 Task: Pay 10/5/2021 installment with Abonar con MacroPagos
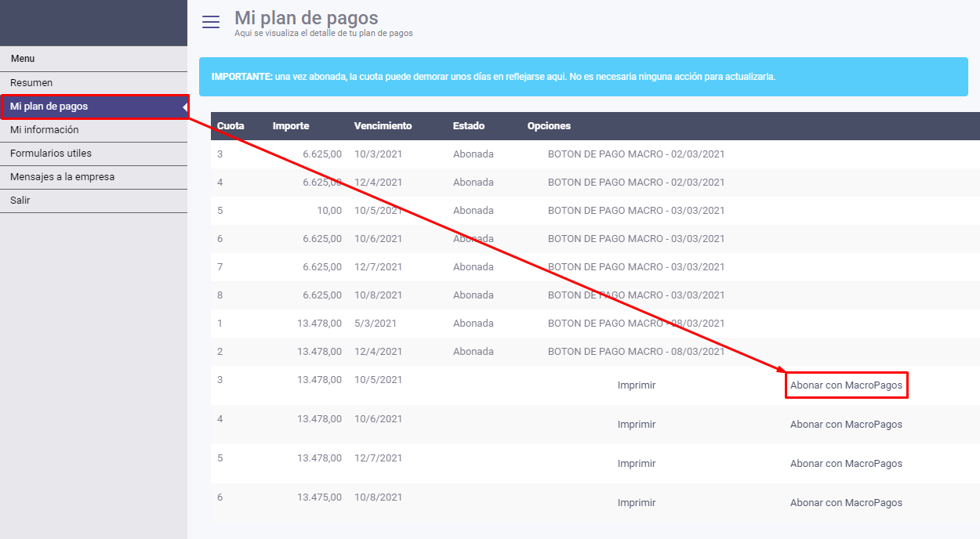(846, 385)
